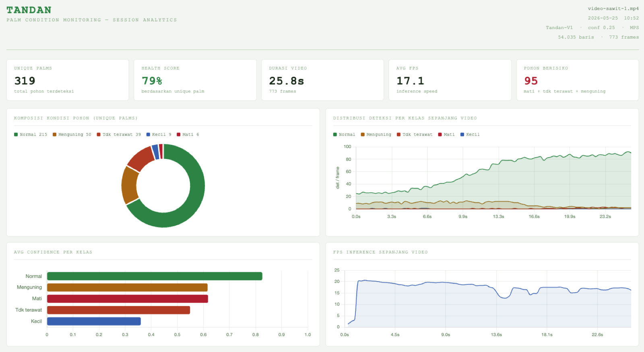Click the Unique Palms value 319
Screen dimensions: 644x352
(x=25, y=81)
